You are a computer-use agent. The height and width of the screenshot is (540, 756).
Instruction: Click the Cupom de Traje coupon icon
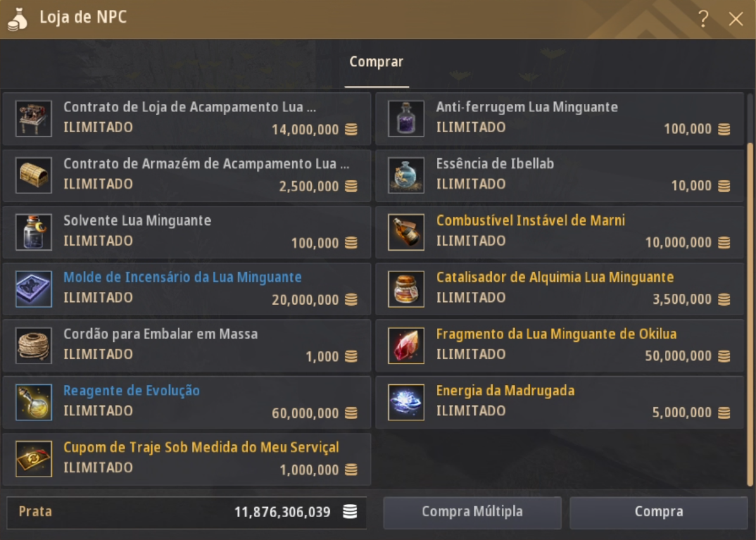34,459
